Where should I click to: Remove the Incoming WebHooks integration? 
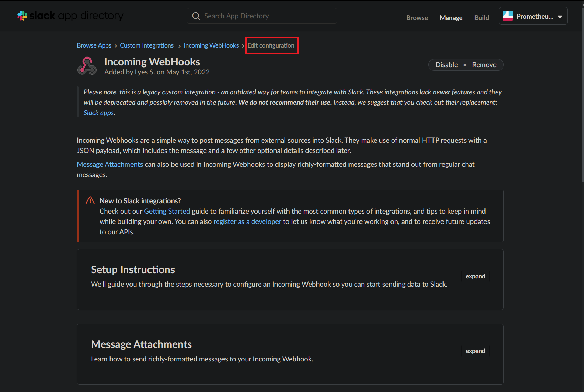pos(484,65)
